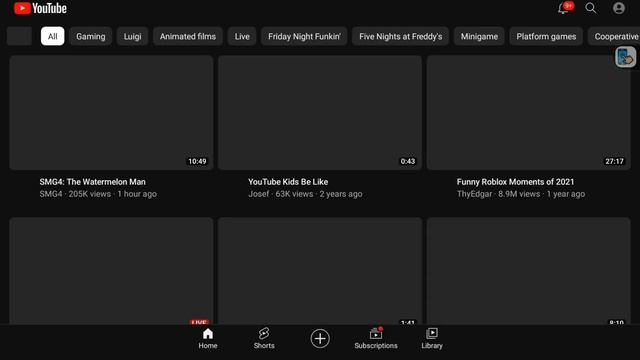
Task: Select the Live filter chip
Action: tap(242, 36)
